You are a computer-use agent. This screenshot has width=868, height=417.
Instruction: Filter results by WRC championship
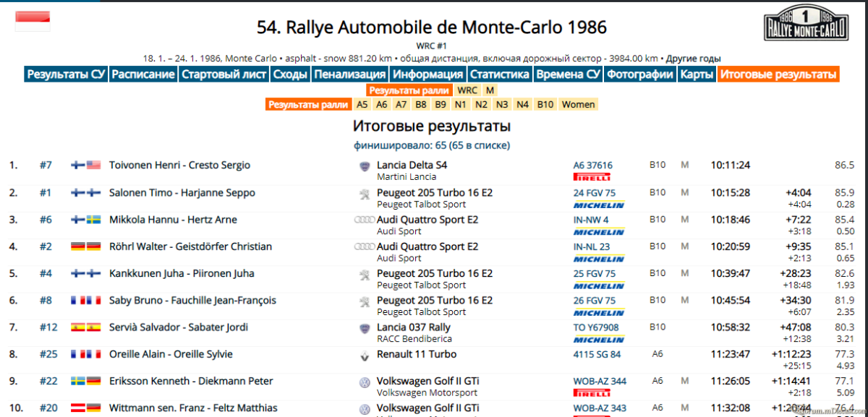[x=467, y=90]
